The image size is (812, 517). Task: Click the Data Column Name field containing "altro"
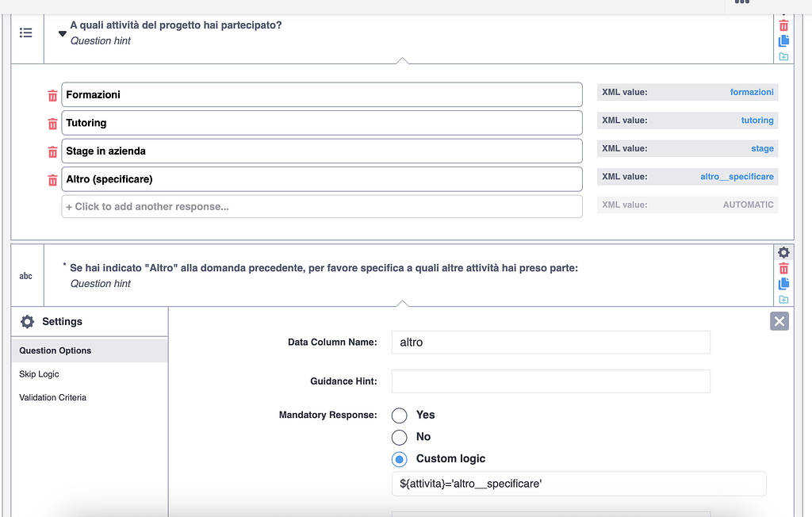(551, 342)
